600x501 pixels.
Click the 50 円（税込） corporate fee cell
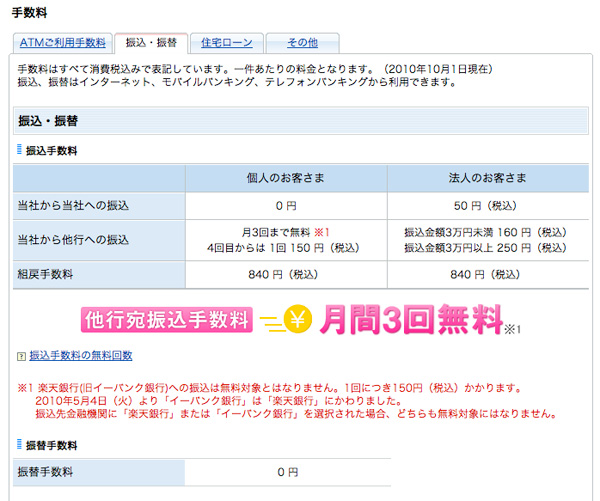488,205
